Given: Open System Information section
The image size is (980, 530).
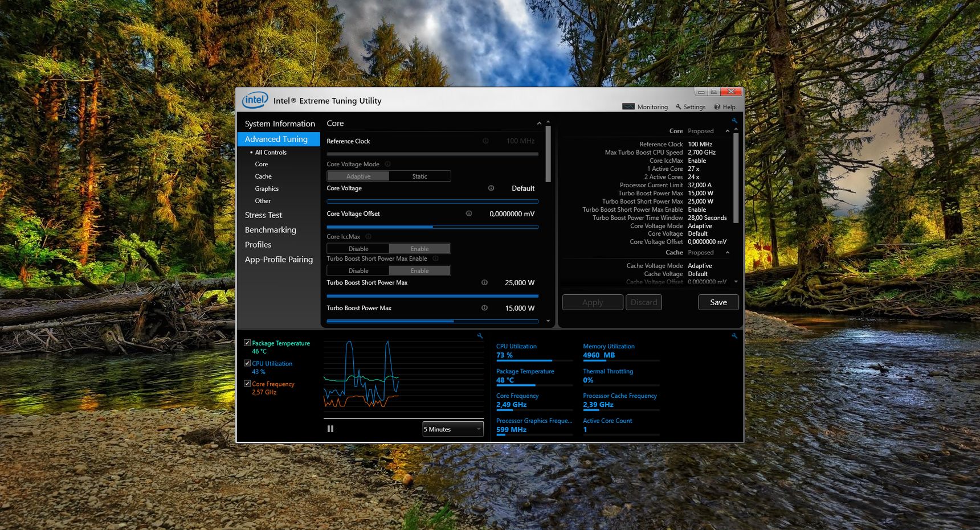Looking at the screenshot, I should (280, 124).
